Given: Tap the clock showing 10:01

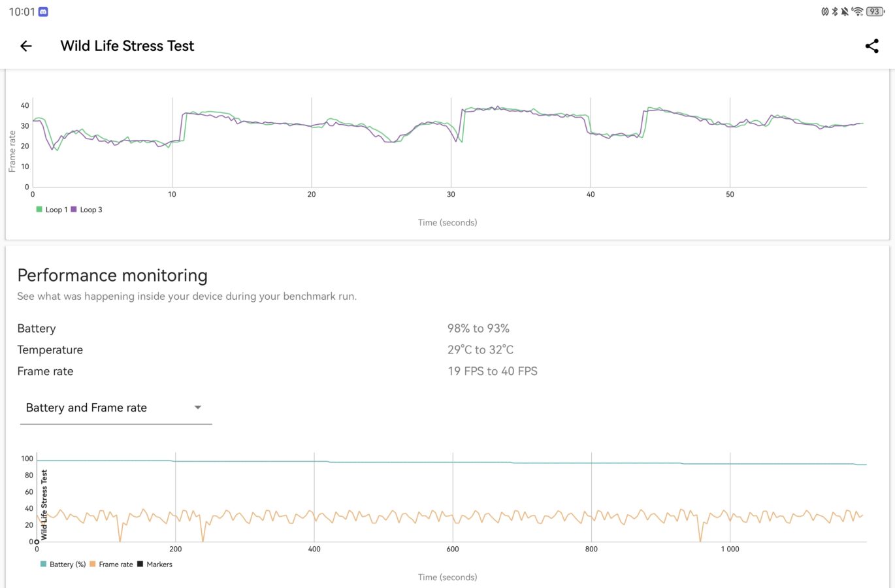Looking at the screenshot, I should (x=22, y=12).
